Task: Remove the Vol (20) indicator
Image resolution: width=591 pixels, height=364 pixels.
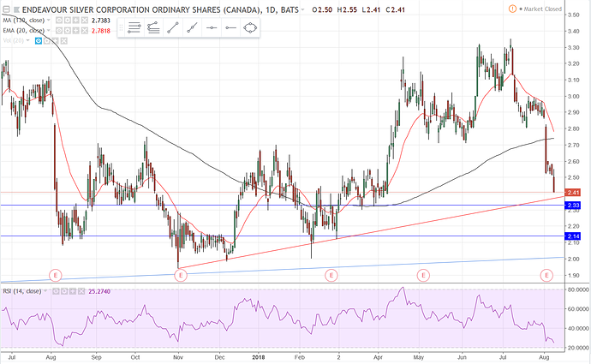Action: point(64,41)
